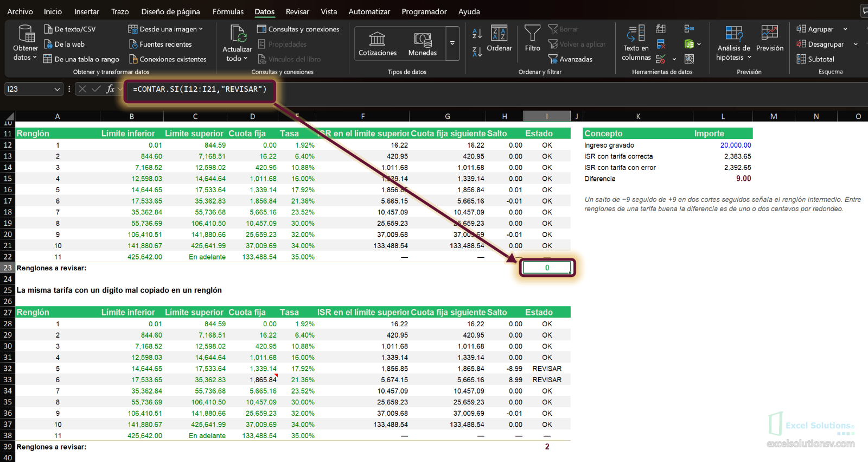Open Validación de datos icon
The height and width of the screenshot is (462, 868).
661,59
